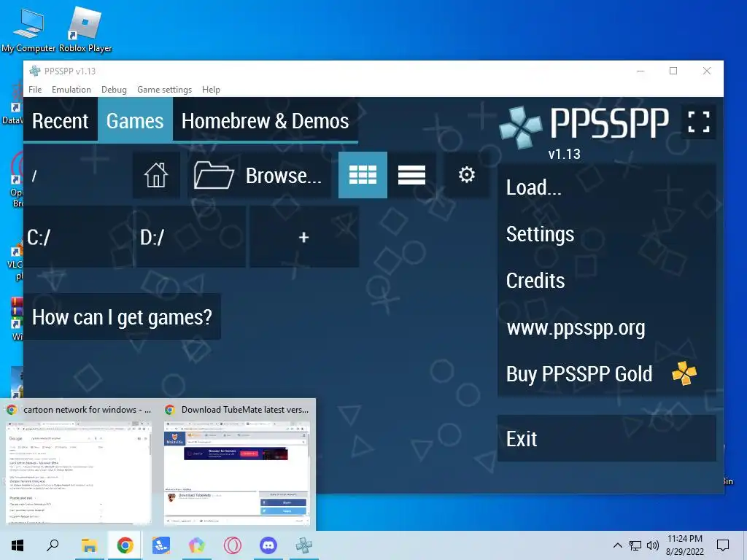Click the PPSSPP taskbar icon
The height and width of the screenshot is (560, 747).
click(x=304, y=545)
